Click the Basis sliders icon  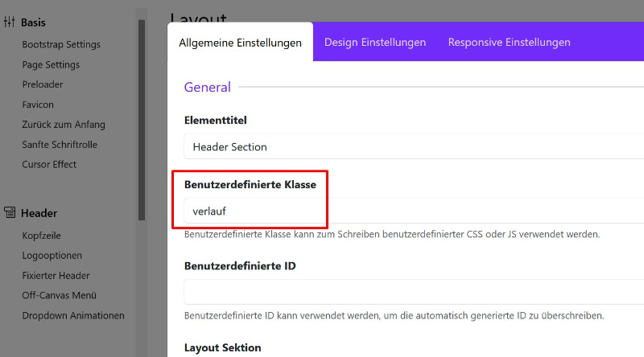[x=9, y=22]
